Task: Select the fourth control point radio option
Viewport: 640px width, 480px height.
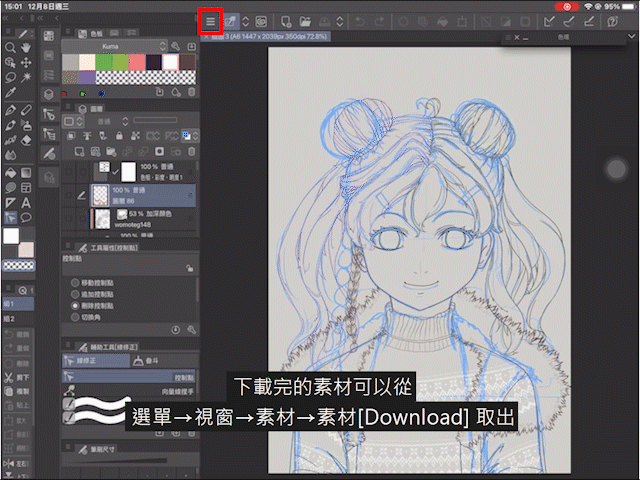Action: [x=75, y=317]
